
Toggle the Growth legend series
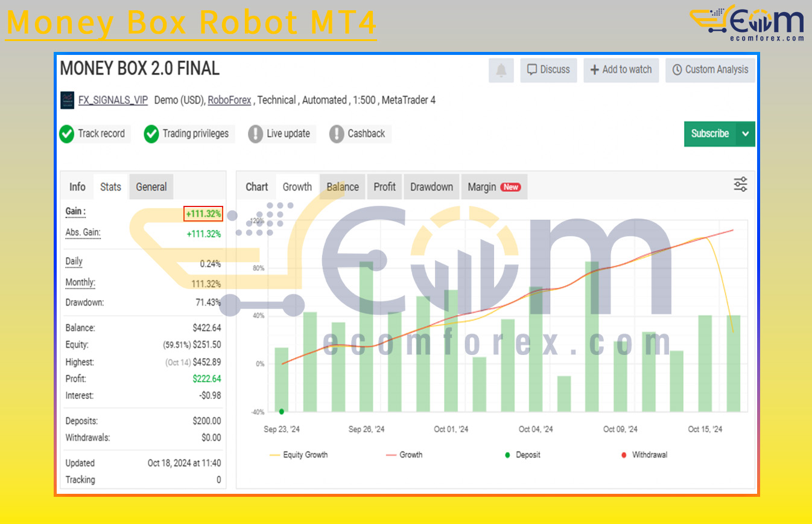[404, 455]
